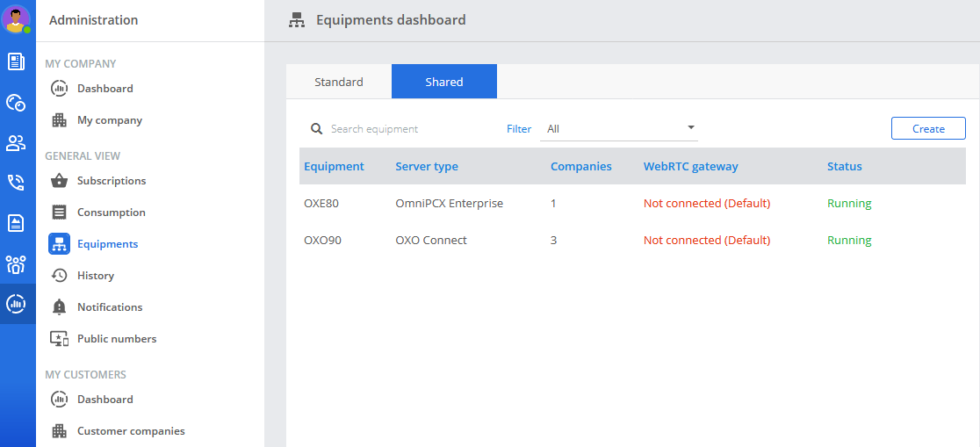The width and height of the screenshot is (980, 447).
Task: Click the Consumption receipt icon
Action: click(x=60, y=213)
